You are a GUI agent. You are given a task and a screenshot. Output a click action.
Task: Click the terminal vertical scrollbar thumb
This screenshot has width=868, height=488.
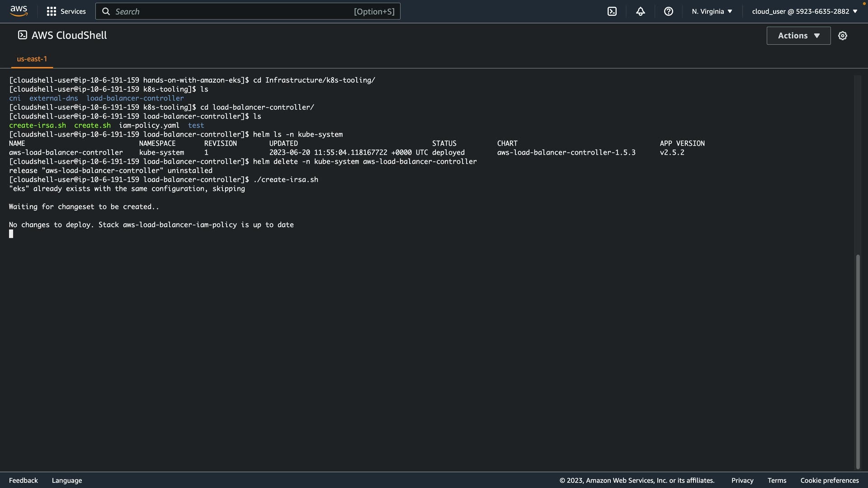click(x=858, y=361)
